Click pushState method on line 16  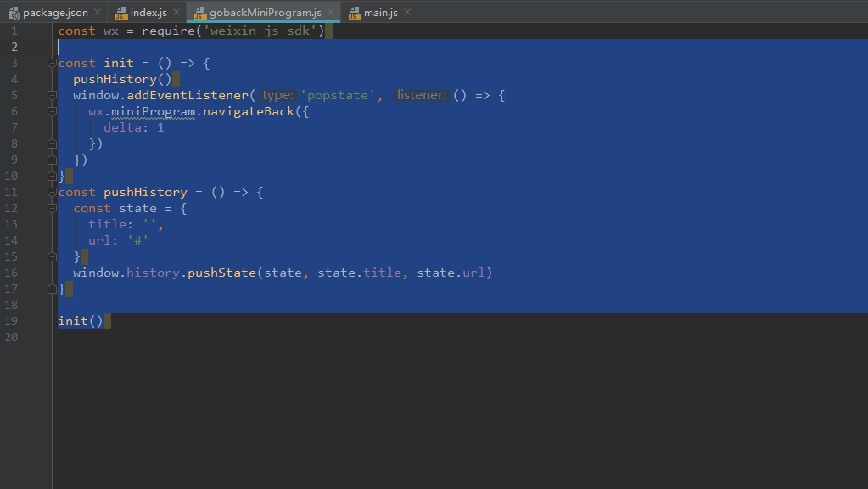pyautogui.click(x=222, y=273)
